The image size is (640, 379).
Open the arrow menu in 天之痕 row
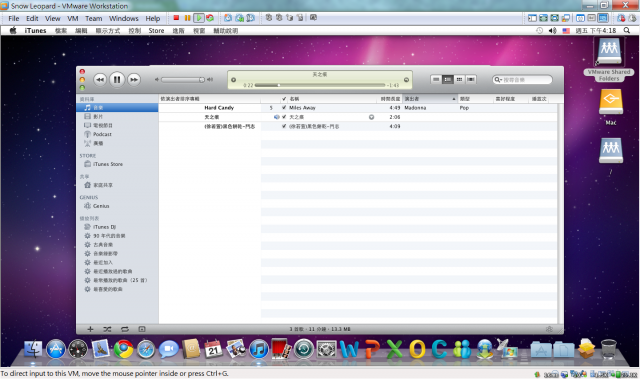pos(371,117)
